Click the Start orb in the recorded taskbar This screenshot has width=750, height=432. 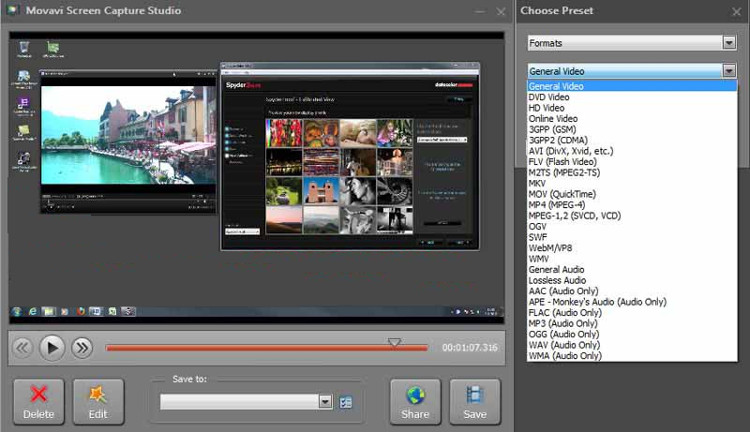tap(17, 311)
